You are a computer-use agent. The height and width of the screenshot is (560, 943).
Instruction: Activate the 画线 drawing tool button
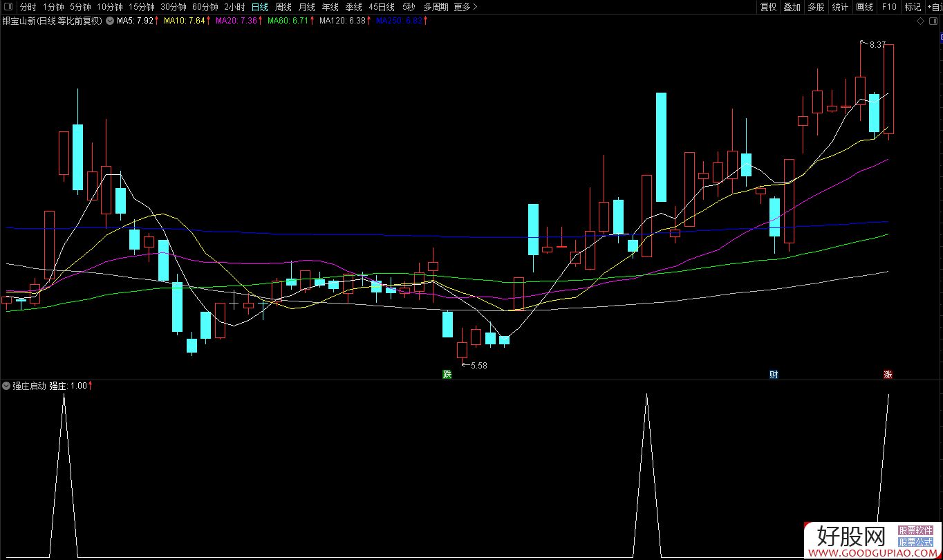pos(864,7)
